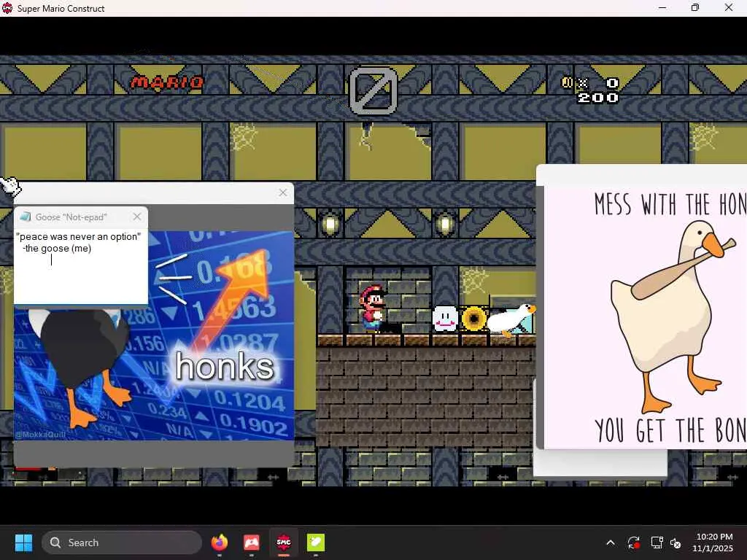Image resolution: width=747 pixels, height=560 pixels.
Task: Click the right glowing wall lamp
Action: (445, 223)
